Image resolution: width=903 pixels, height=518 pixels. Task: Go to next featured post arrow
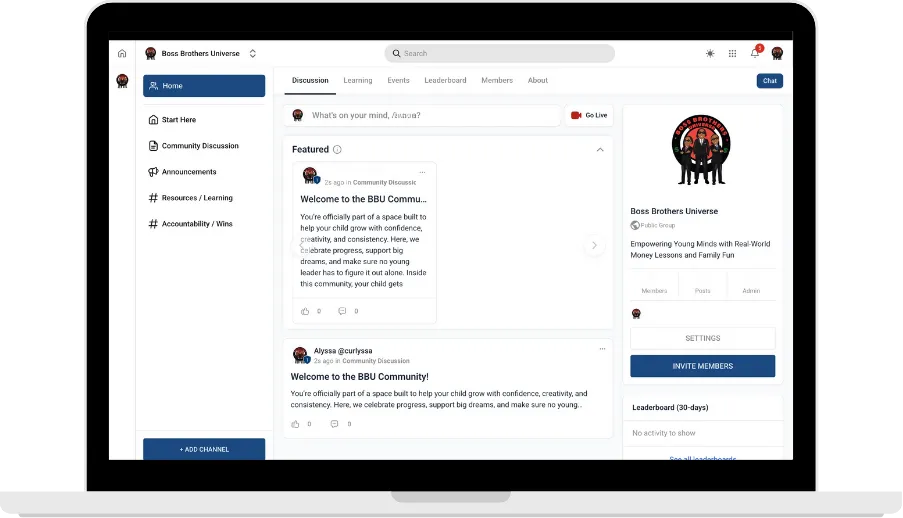[x=594, y=245]
